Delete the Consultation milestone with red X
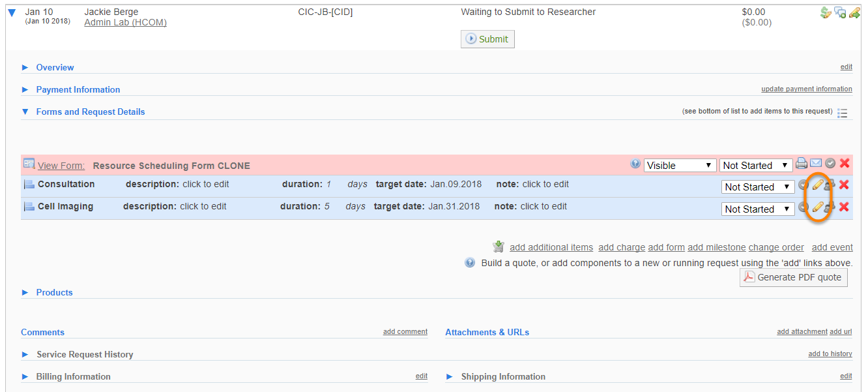The height and width of the screenshot is (392, 868). (844, 185)
